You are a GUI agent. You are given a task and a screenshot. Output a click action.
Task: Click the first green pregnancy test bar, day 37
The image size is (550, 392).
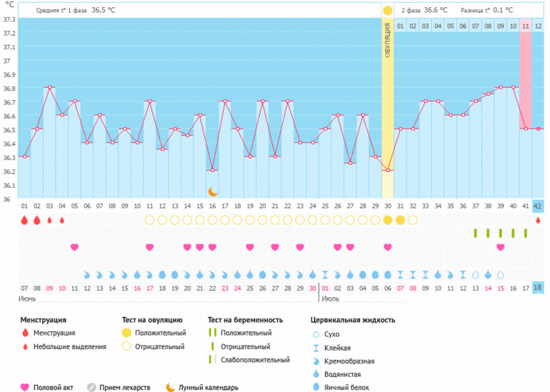475,233
